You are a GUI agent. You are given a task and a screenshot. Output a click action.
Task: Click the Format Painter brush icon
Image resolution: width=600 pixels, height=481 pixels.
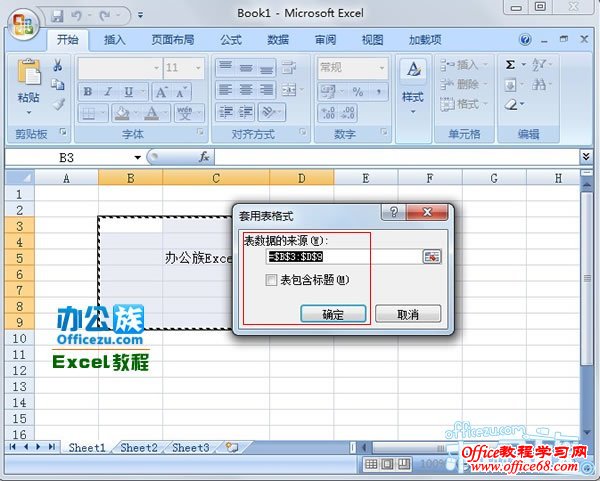click(x=59, y=104)
